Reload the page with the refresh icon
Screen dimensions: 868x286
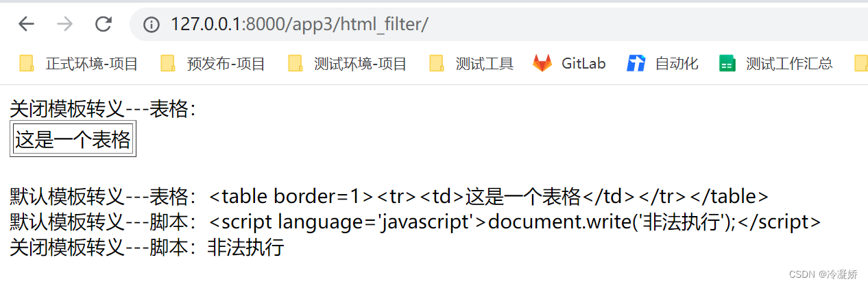point(104,24)
